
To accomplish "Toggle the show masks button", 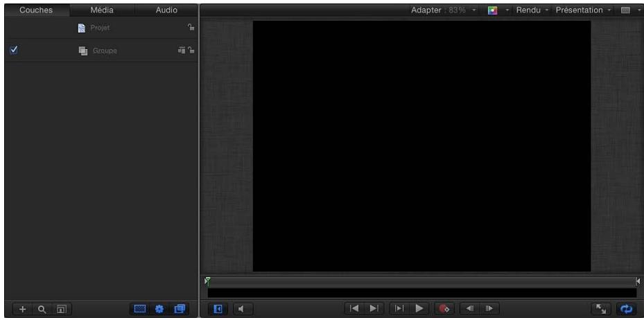I will [x=141, y=309].
